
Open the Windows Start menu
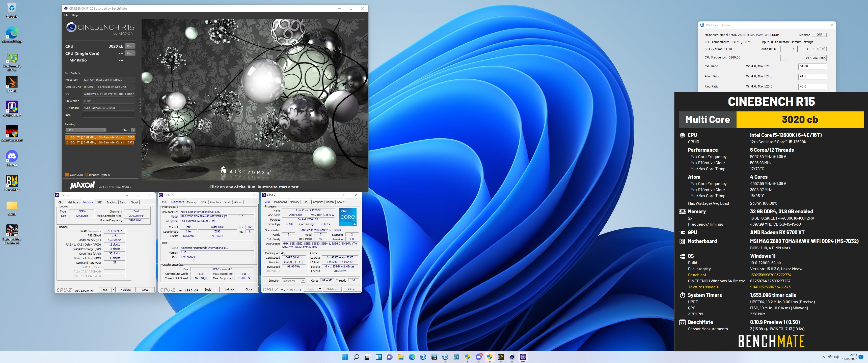coord(345,357)
